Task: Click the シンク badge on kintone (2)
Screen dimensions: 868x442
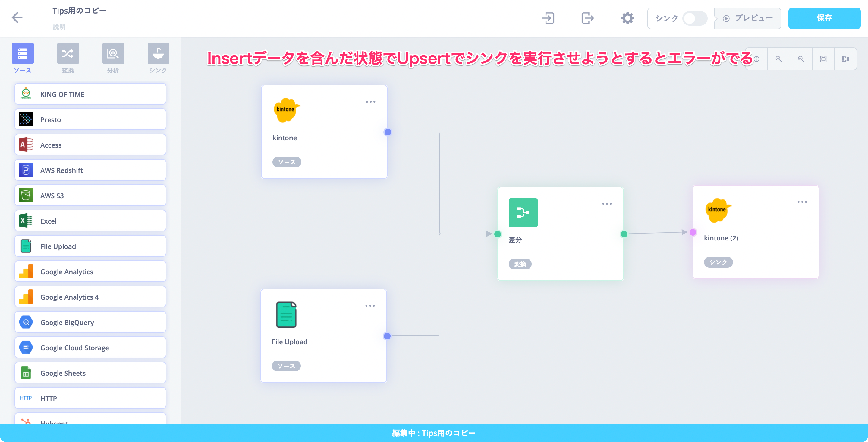Action: (718, 262)
